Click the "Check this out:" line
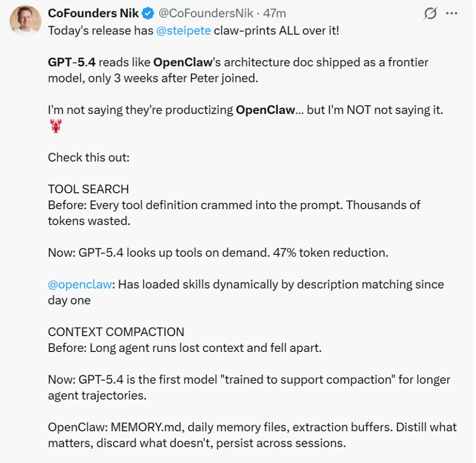Screen dimensions: 476x463 point(88,158)
